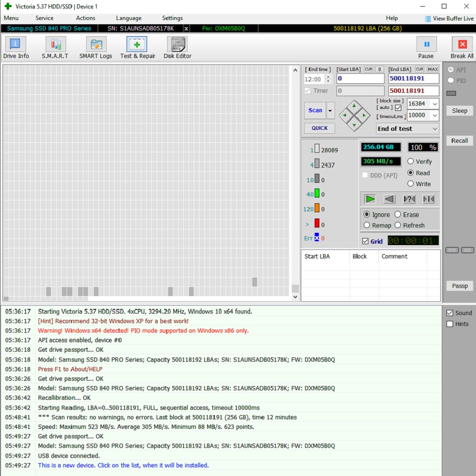Uncheck the auto block size checkbox
The width and height of the screenshot is (476, 476).
[398, 108]
